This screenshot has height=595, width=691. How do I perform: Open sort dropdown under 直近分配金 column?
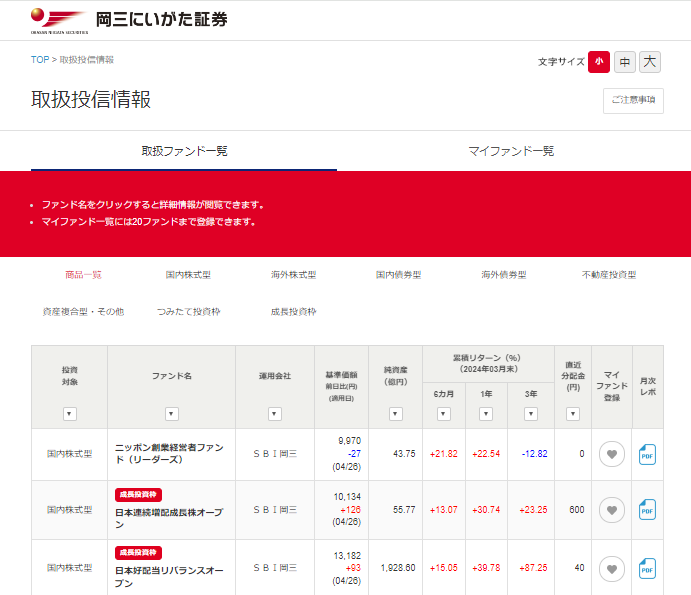(x=572, y=414)
